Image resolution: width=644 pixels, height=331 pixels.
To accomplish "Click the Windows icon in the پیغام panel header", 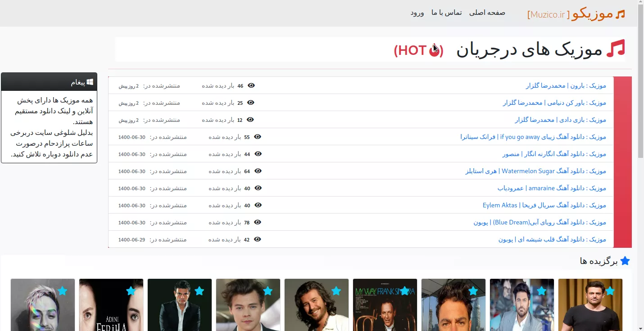I will (x=90, y=82).
